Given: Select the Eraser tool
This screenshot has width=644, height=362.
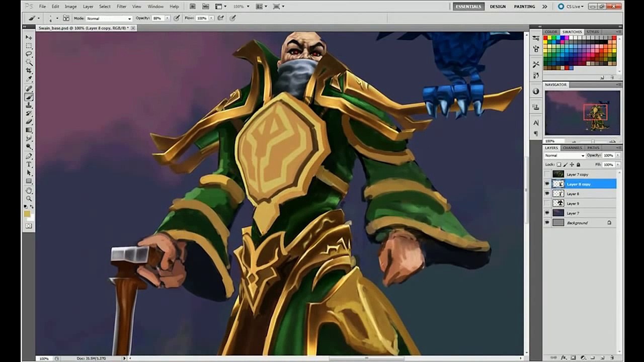Looking at the screenshot, I should tap(29, 122).
